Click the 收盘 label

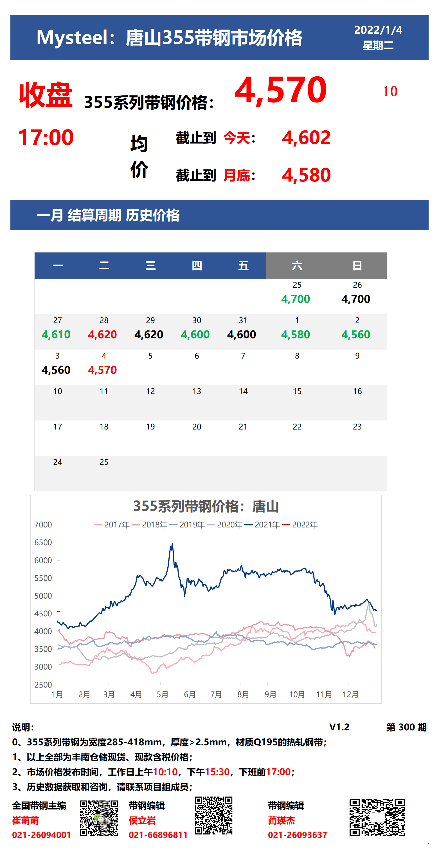(x=46, y=95)
